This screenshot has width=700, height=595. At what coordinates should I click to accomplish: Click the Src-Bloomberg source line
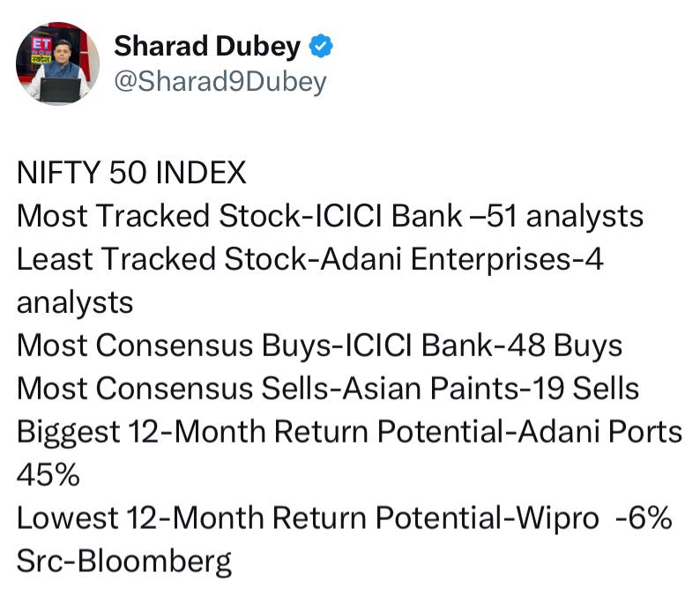point(124,562)
